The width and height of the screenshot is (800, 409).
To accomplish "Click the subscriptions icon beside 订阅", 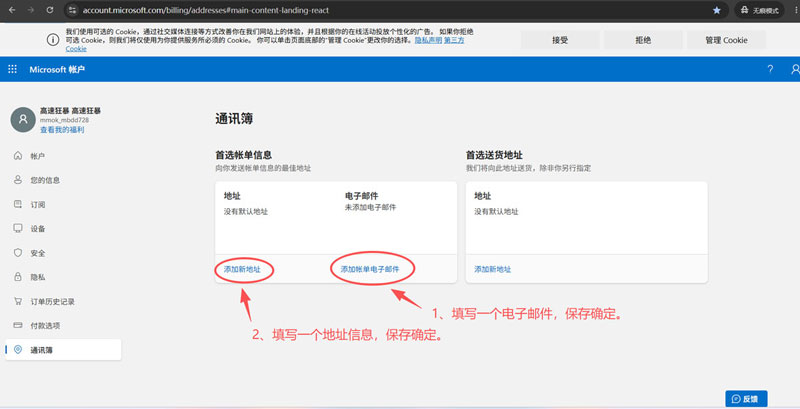I will pyautogui.click(x=18, y=204).
